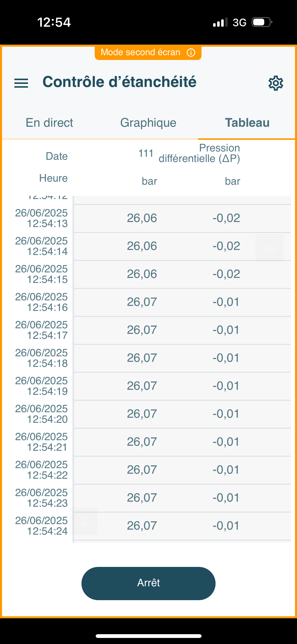Open the hamburger navigation menu
This screenshot has height=644, width=297.
tap(21, 83)
